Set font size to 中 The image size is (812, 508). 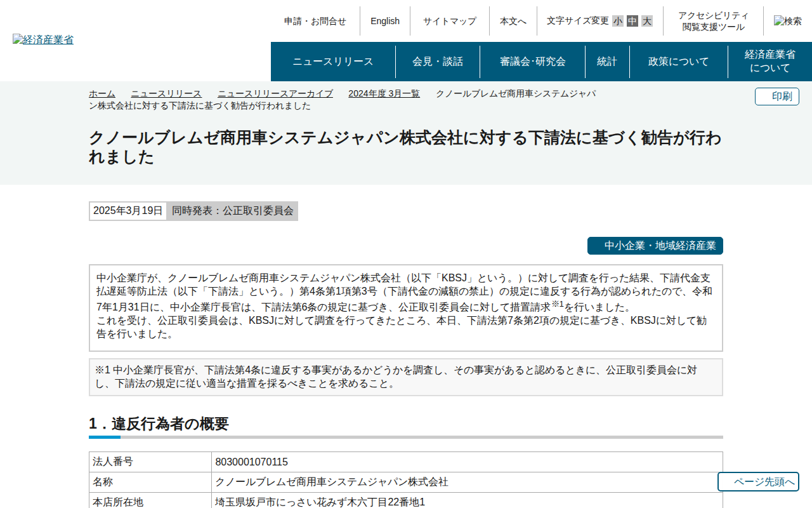pos(632,21)
